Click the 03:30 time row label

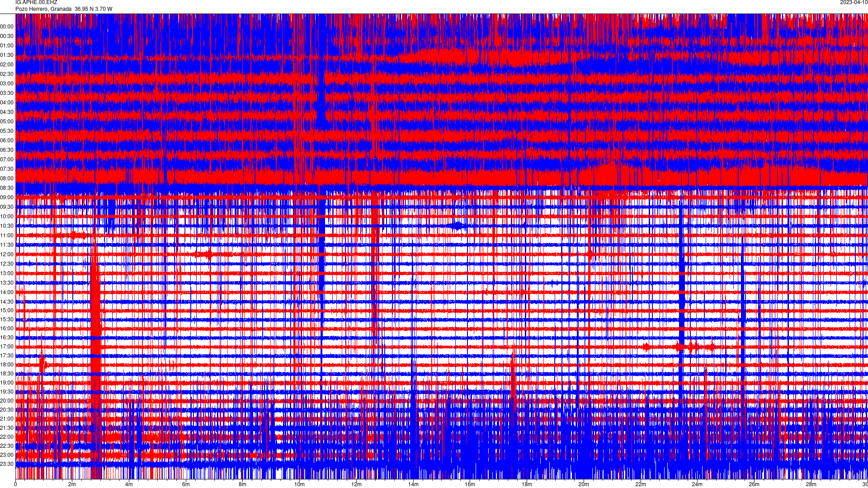click(x=7, y=93)
